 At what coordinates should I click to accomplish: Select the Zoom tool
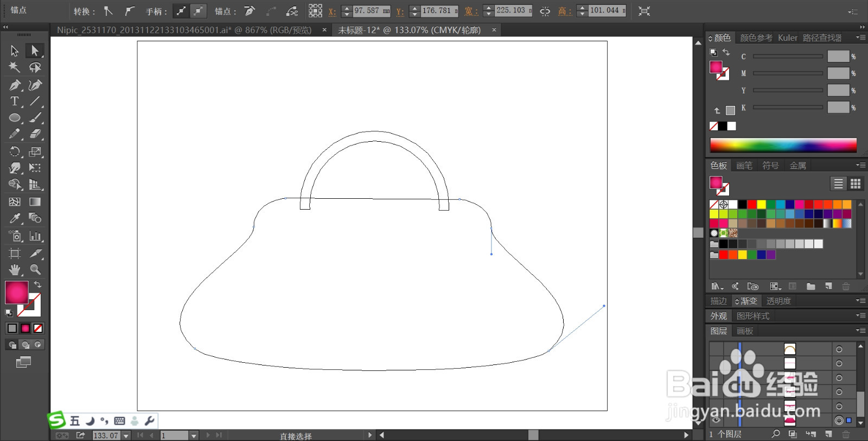[35, 269]
